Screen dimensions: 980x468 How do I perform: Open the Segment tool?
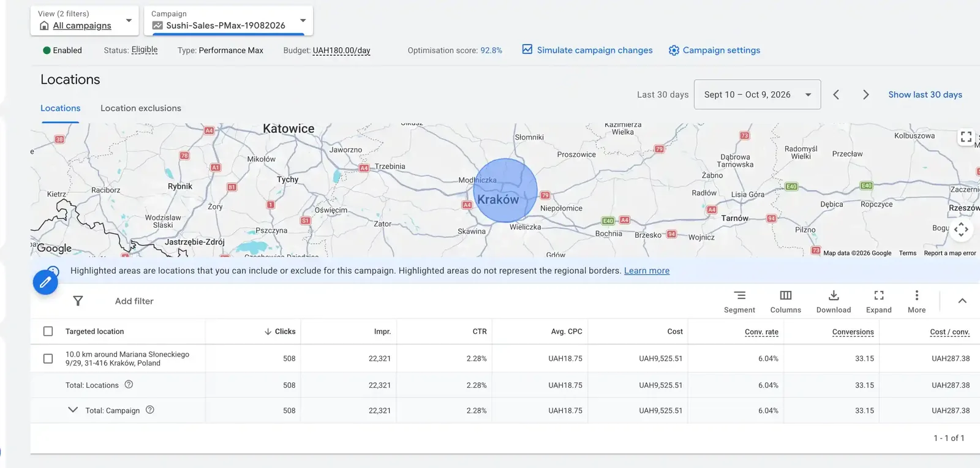point(739,301)
